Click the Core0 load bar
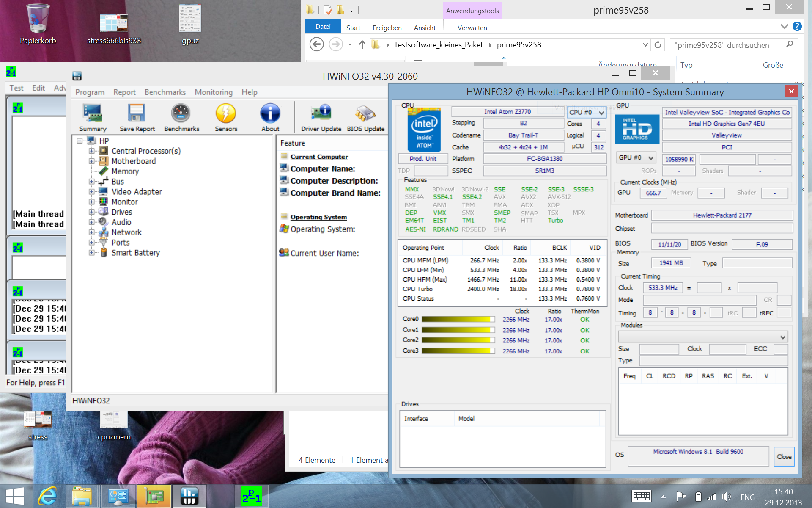 click(x=458, y=319)
